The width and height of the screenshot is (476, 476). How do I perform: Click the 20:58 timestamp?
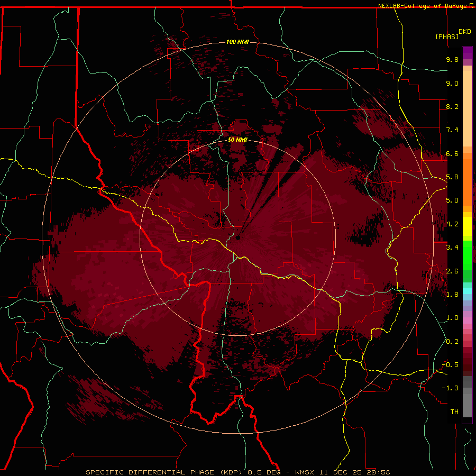coord(379,472)
